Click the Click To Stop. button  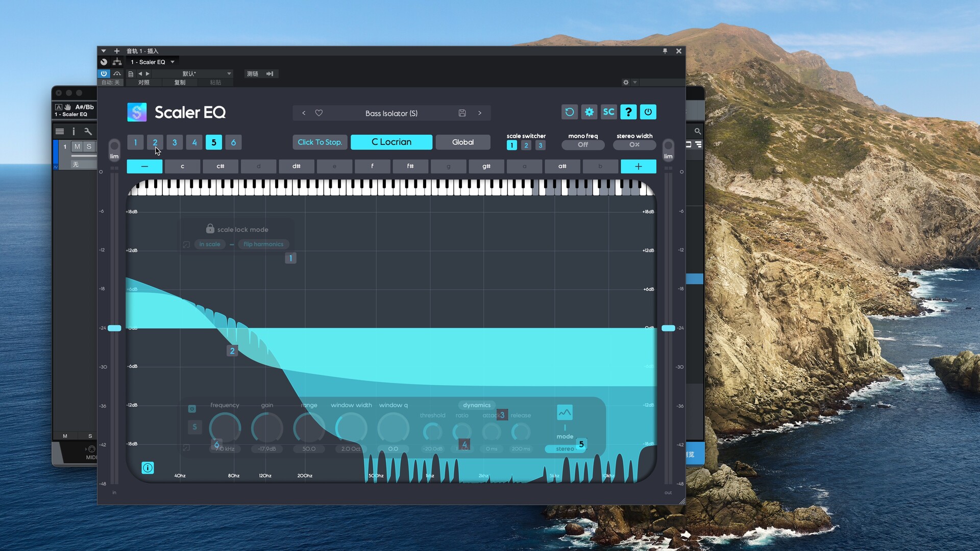click(320, 142)
